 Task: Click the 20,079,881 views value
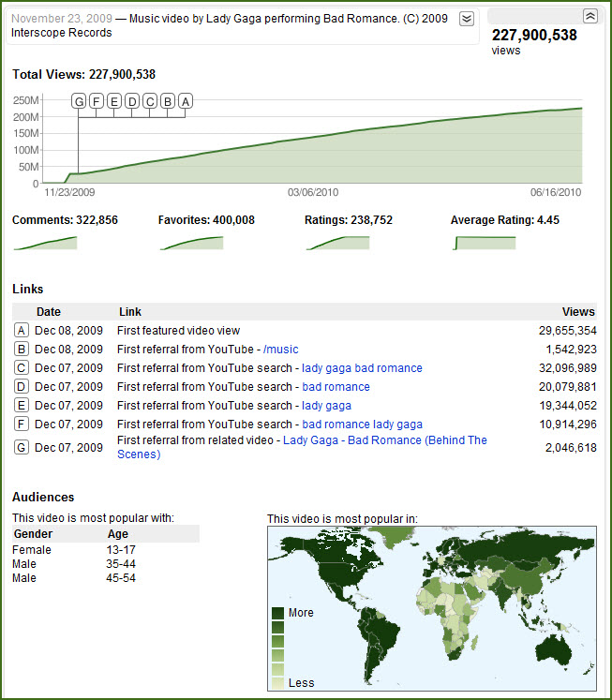pyautogui.click(x=567, y=387)
